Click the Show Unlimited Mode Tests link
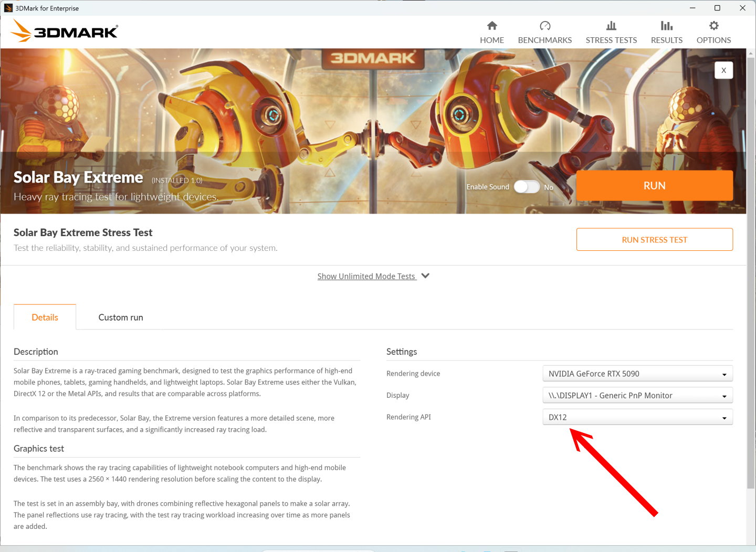756x552 pixels. [x=366, y=277]
